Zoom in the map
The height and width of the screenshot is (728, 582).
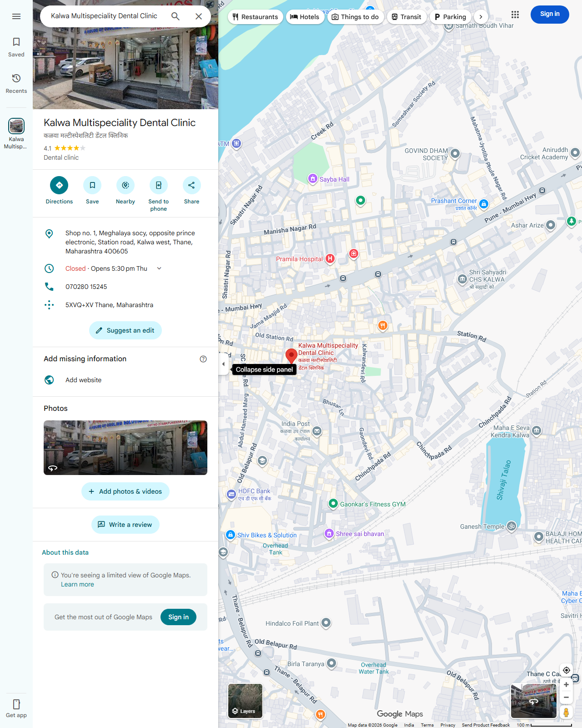567,685
